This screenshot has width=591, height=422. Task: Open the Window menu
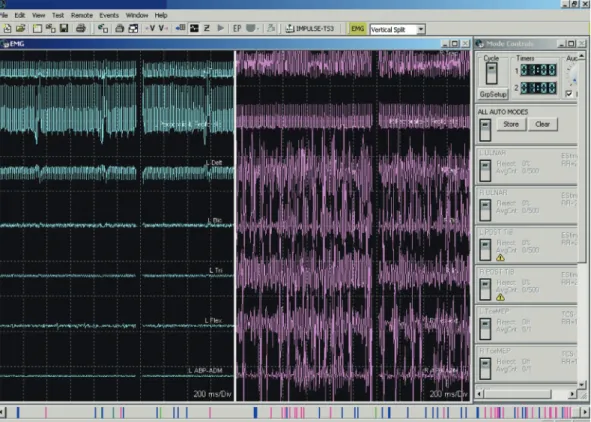137,15
